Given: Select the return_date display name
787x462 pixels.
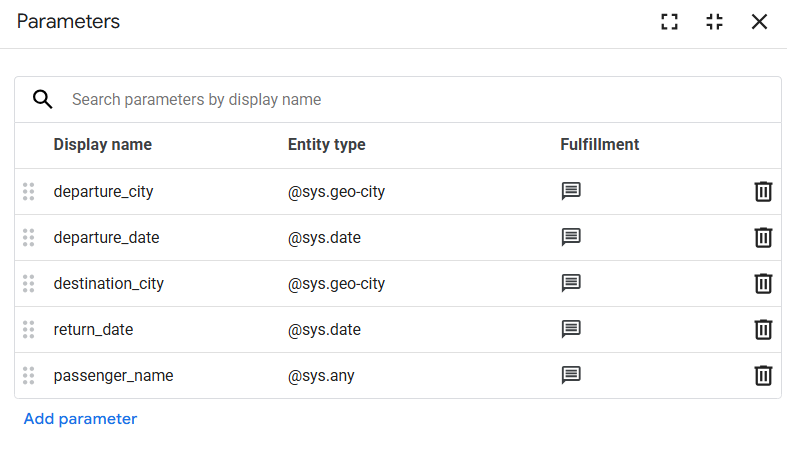Looking at the screenshot, I should point(93,329).
